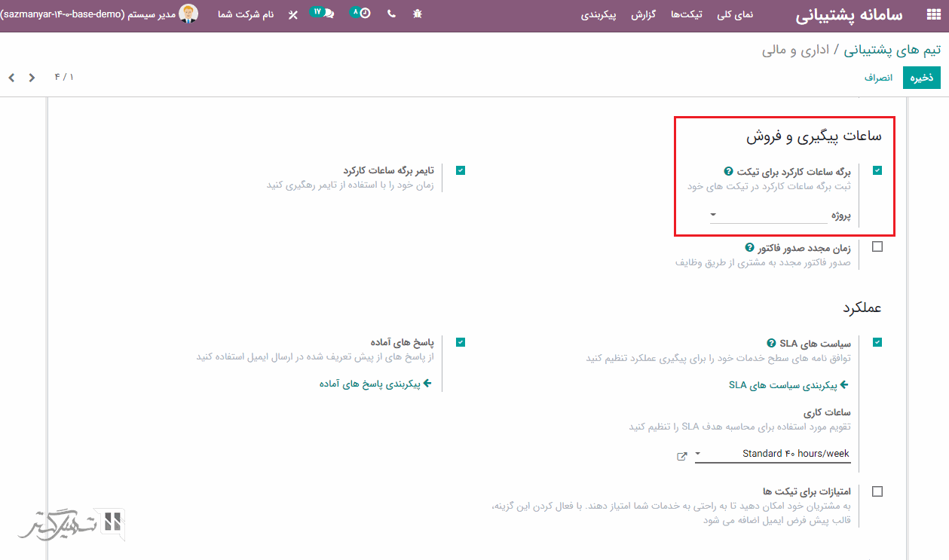Image resolution: width=949 pixels, height=560 pixels.
Task: Open the ساعات کاری Standard 40 hours/week dropdown
Action: click(x=773, y=454)
